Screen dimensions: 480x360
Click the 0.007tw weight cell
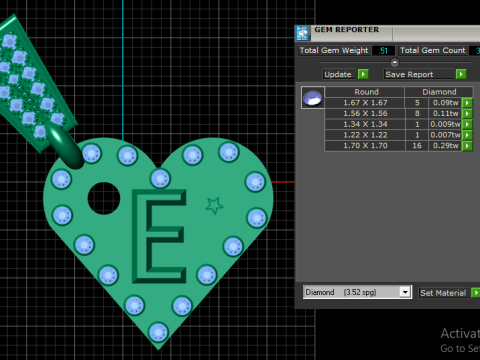tap(445, 135)
